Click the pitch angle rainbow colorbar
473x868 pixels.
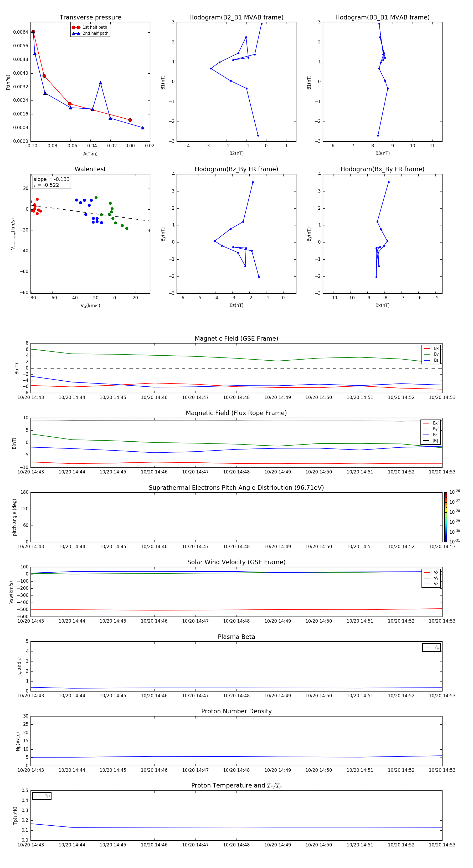[446, 517]
